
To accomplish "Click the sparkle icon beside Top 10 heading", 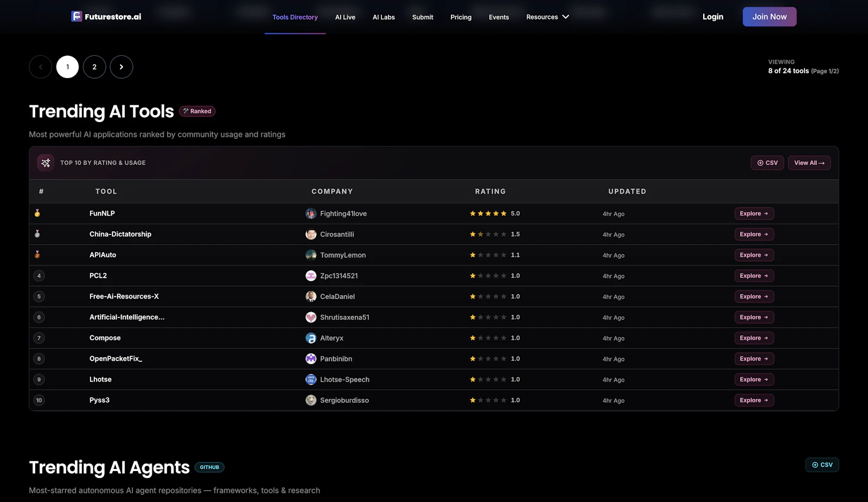I will pos(46,163).
